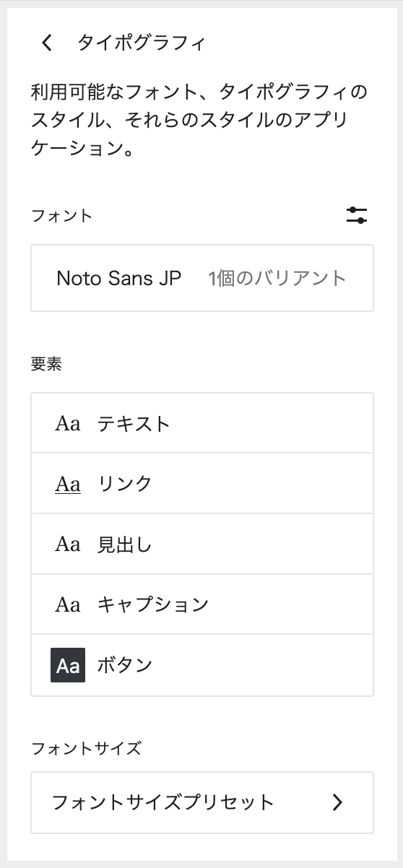Select the 見出し element row
This screenshot has height=868, width=403.
pos(202,544)
